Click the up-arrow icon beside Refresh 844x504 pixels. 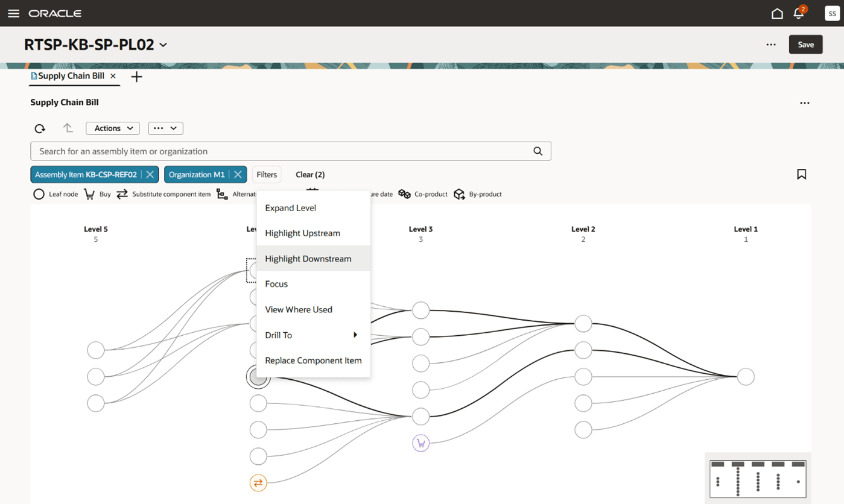coord(68,128)
